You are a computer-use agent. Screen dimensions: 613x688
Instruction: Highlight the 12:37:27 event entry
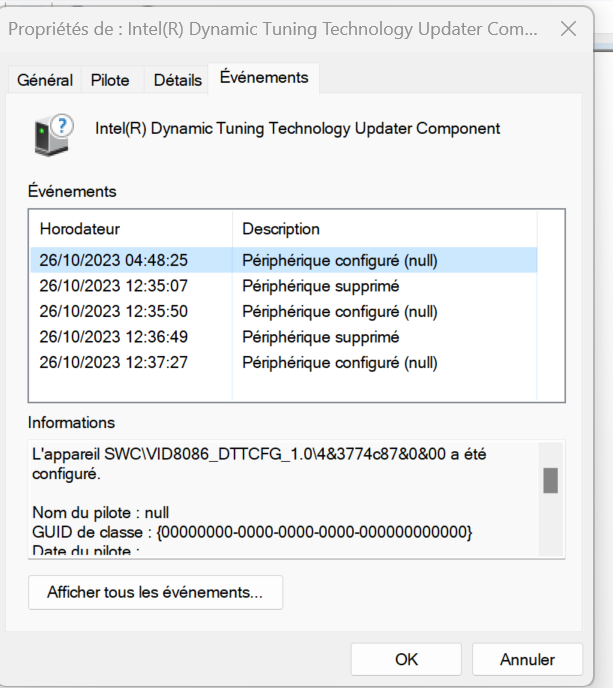click(114, 362)
